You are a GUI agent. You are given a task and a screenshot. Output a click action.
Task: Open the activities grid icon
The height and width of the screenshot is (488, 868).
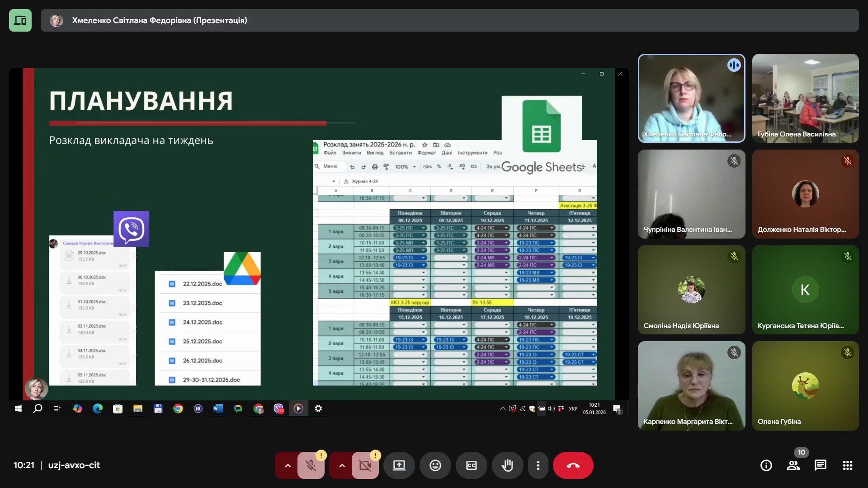[x=847, y=465]
